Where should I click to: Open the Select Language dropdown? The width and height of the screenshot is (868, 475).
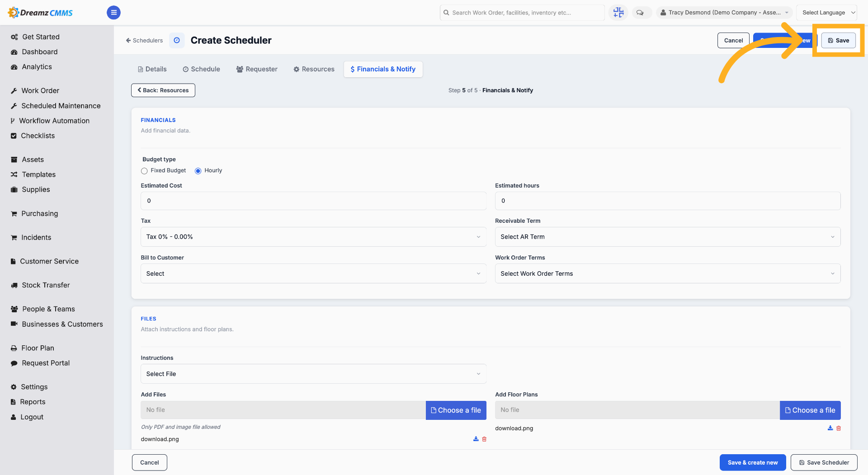[x=827, y=13]
